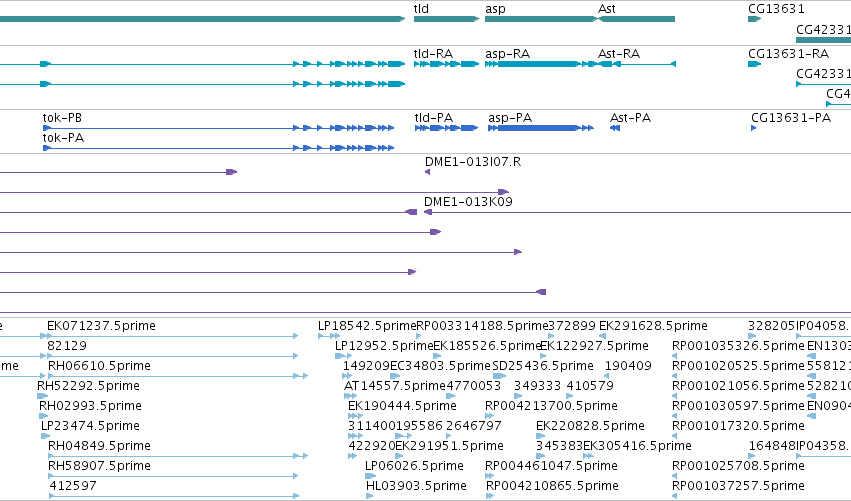This screenshot has width=851, height=501.
Task: Click the LP12952.5prime EST label
Action: click(x=384, y=346)
